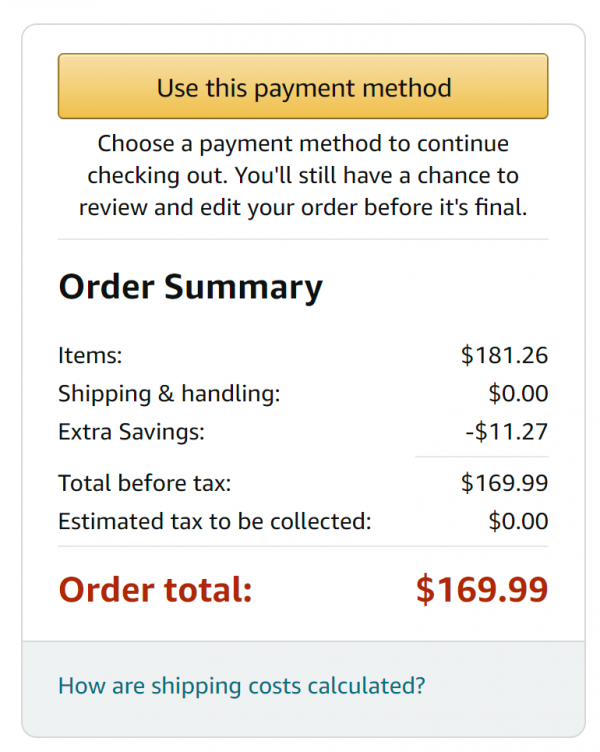Click the Use this payment method button
Screen dimensions: 600x752
click(303, 86)
